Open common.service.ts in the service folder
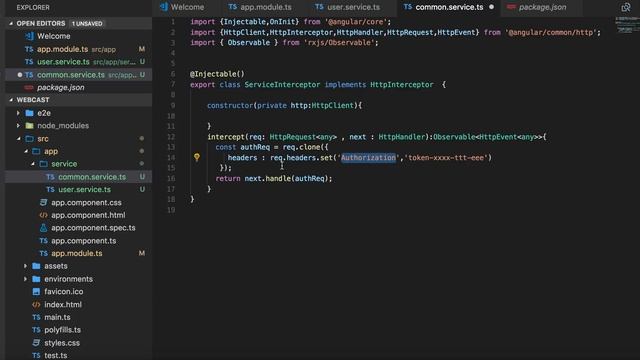The image size is (640, 360). coord(78,177)
